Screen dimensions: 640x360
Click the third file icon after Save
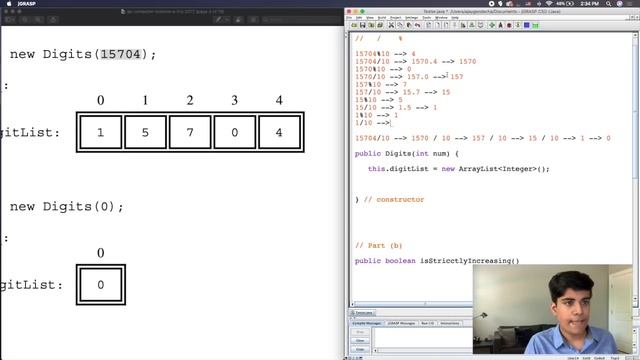[371, 25]
